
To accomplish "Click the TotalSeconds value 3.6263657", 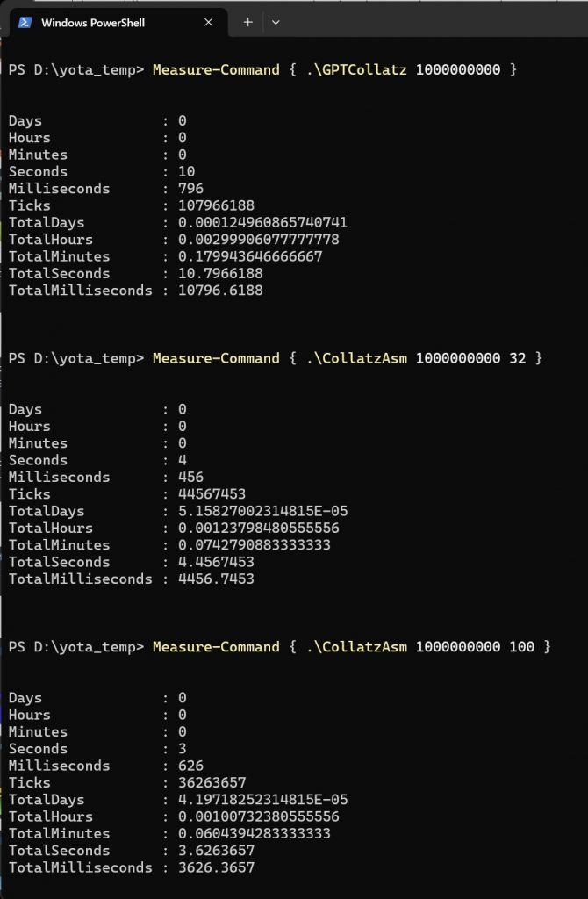I will (216, 850).
